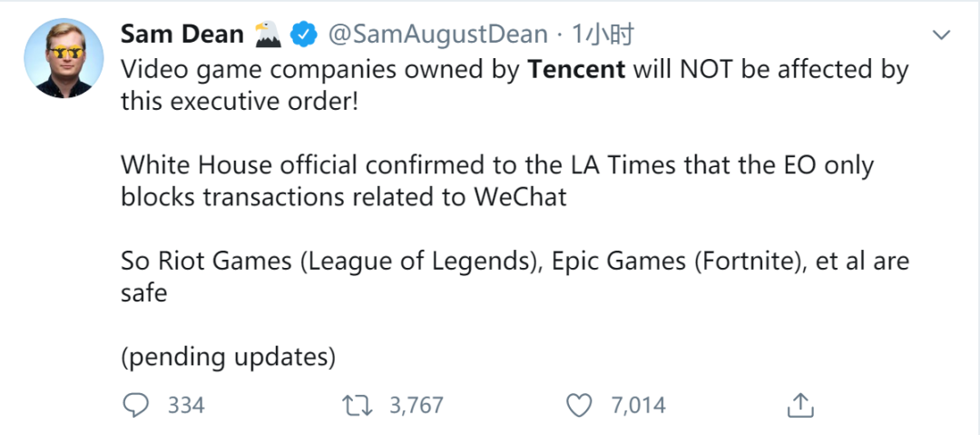Screen dimensions: 980x435
Task: Click the blue verified badge
Action: pos(303,35)
